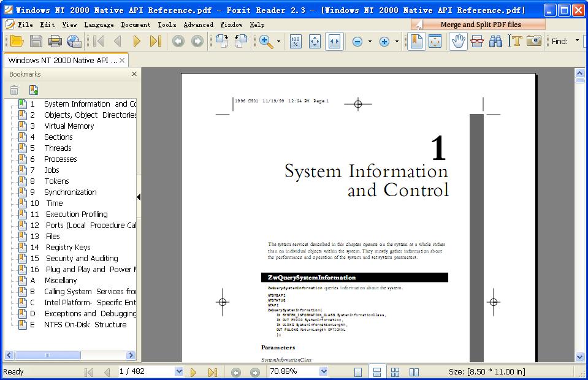Go to next view in top toolbar
Screen dimensions: 588x380
[197, 41]
